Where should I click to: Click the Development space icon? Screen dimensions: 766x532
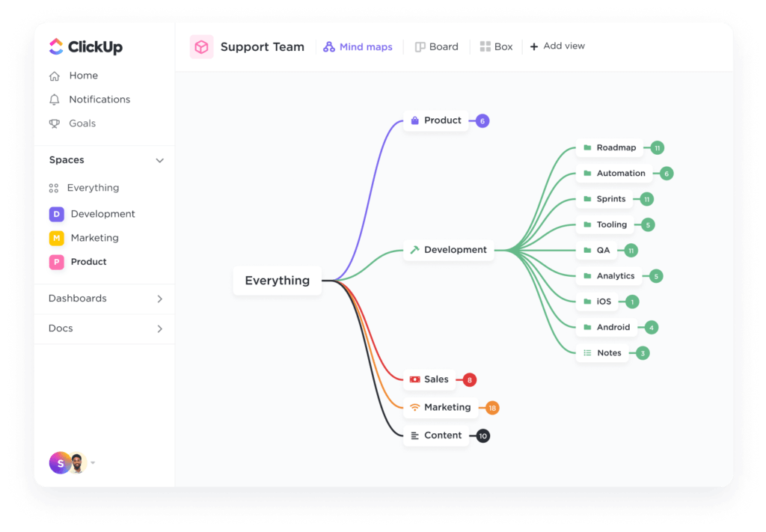point(56,214)
